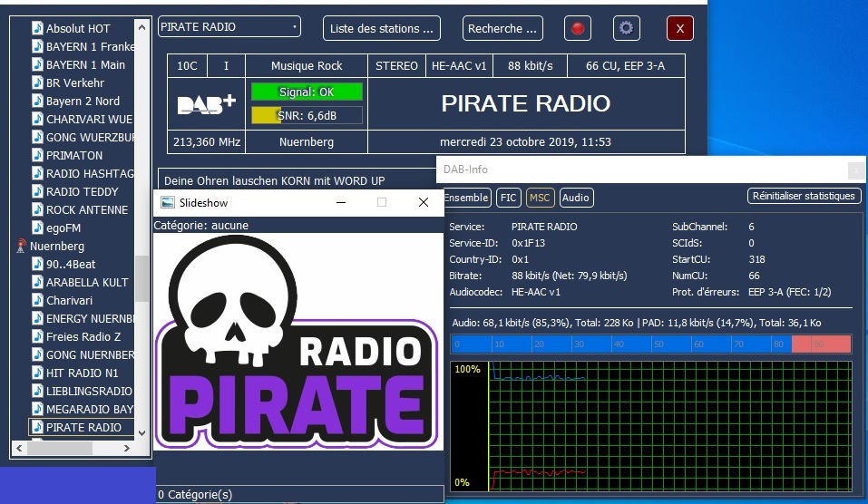Select BAYERN 1 Franken station
Image resolution: width=868 pixels, height=504 pixels.
(90, 46)
